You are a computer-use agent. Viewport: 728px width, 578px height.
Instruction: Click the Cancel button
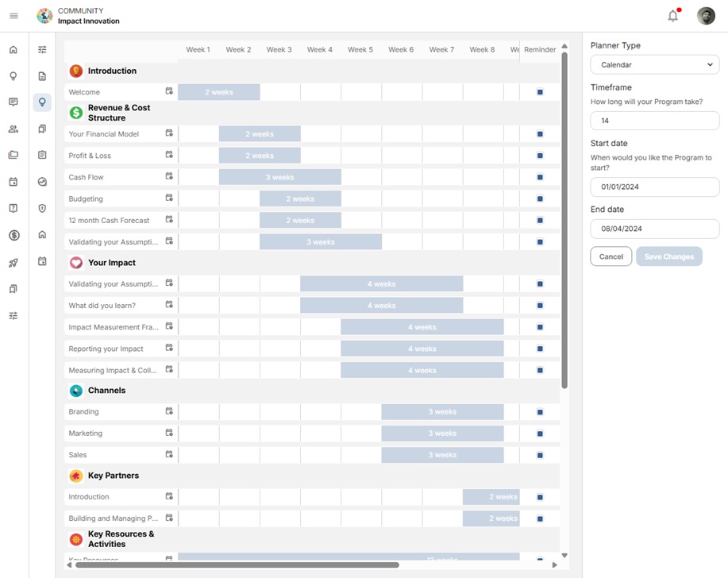point(611,256)
